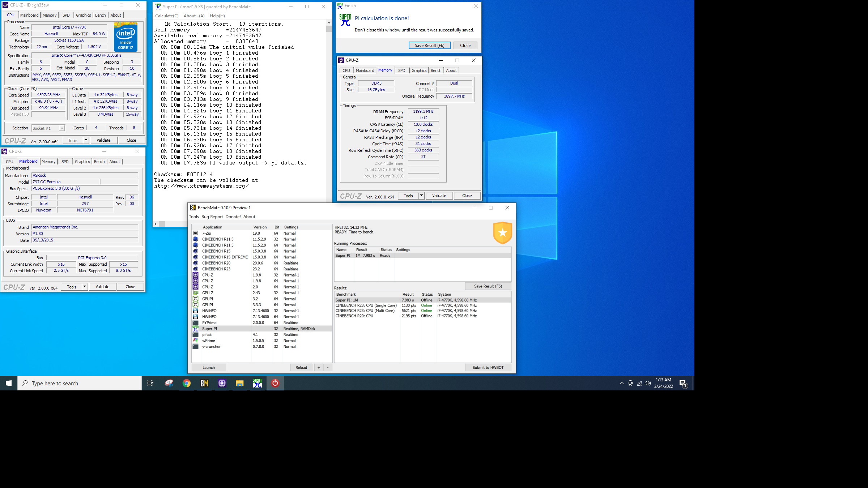The image size is (868, 488).
Task: Click the BenchMate gold star shield badge
Action: coord(502,233)
